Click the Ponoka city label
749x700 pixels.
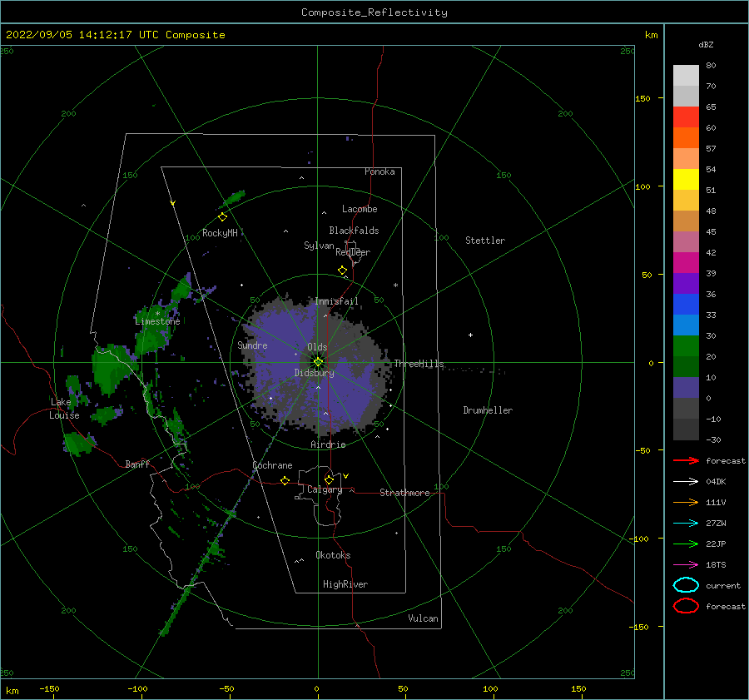[379, 171]
